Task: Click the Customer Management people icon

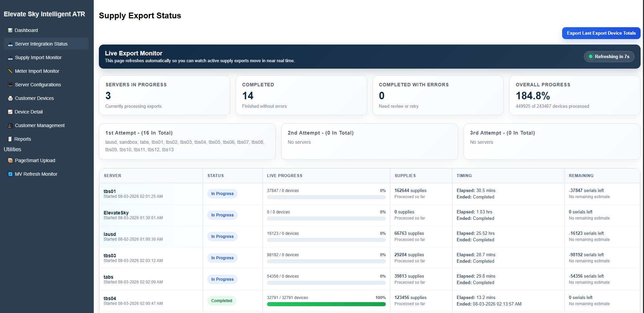Action: [10, 125]
